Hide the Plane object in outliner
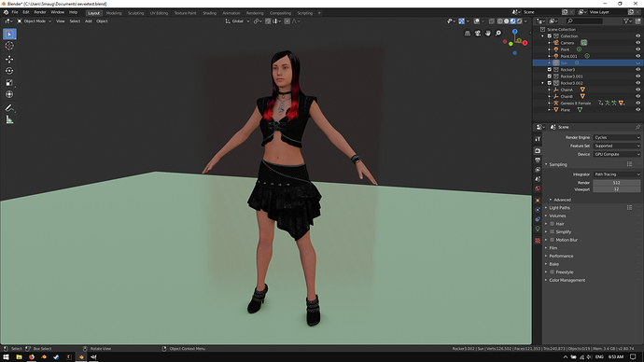This screenshot has width=644, height=362. tap(637, 109)
